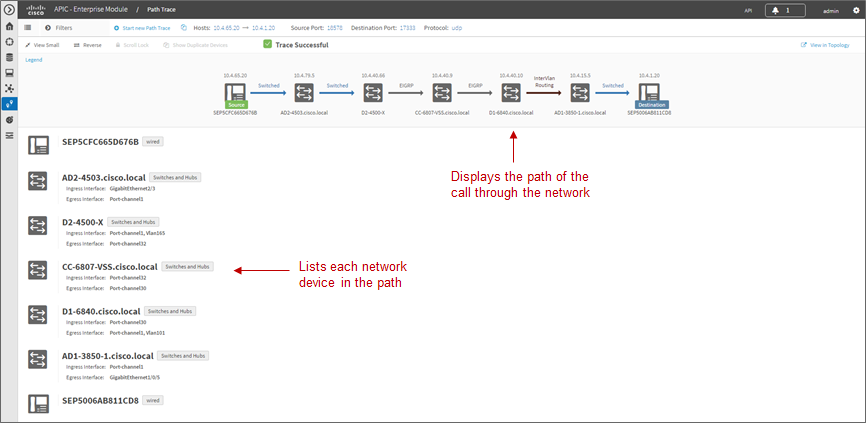This screenshot has width=868, height=423.
Task: Toggle the list panel hamburger icon
Action: (27, 28)
